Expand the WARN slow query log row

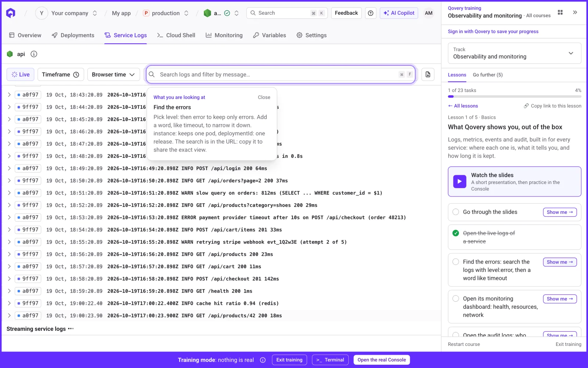(x=9, y=193)
